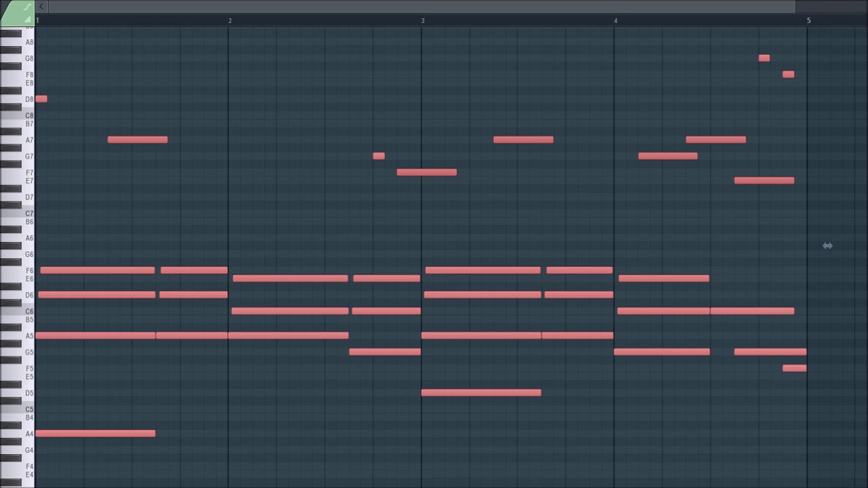Image resolution: width=868 pixels, height=488 pixels.
Task: Jump to bar 2 on the timeline
Action: click(x=230, y=21)
